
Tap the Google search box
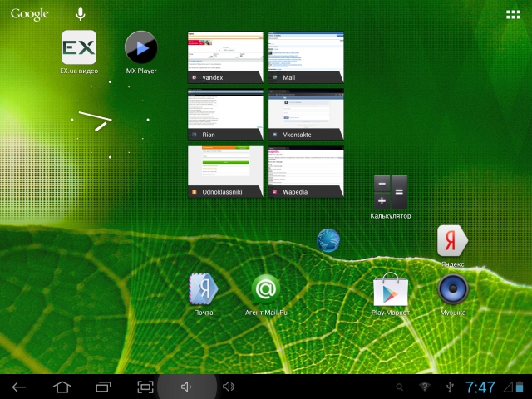click(x=30, y=14)
